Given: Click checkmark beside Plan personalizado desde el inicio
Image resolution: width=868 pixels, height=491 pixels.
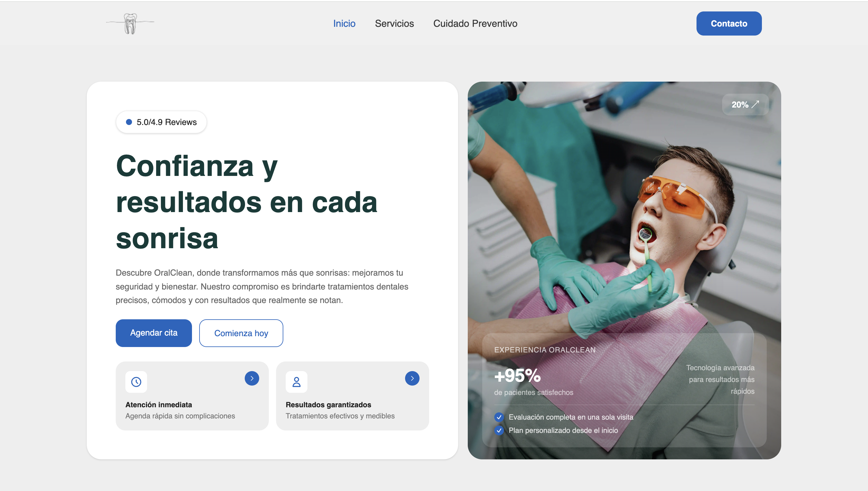Looking at the screenshot, I should 499,430.
